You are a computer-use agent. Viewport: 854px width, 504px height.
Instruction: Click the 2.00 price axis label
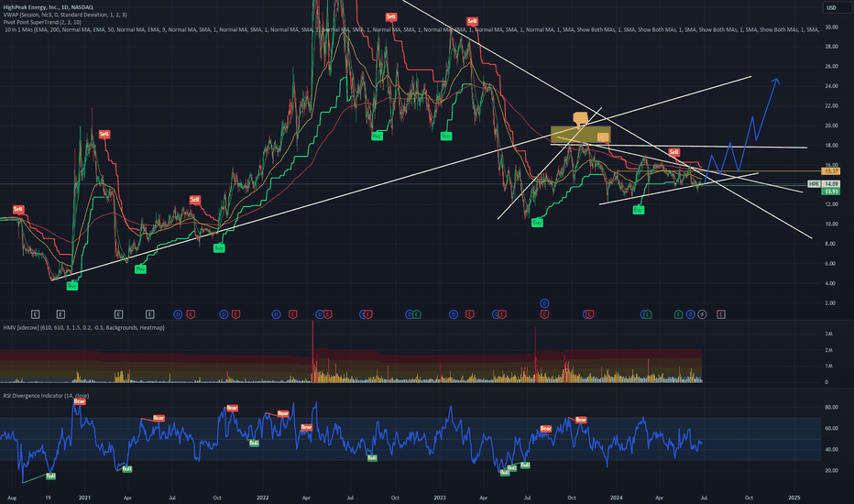coord(830,303)
